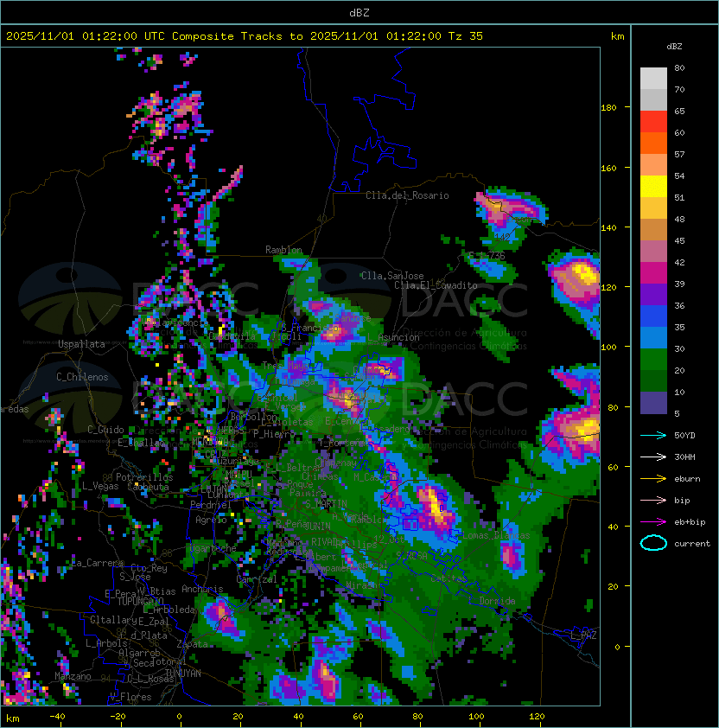Click the light gray top swatch in dBZ scale
The image size is (719, 728).
653,79
